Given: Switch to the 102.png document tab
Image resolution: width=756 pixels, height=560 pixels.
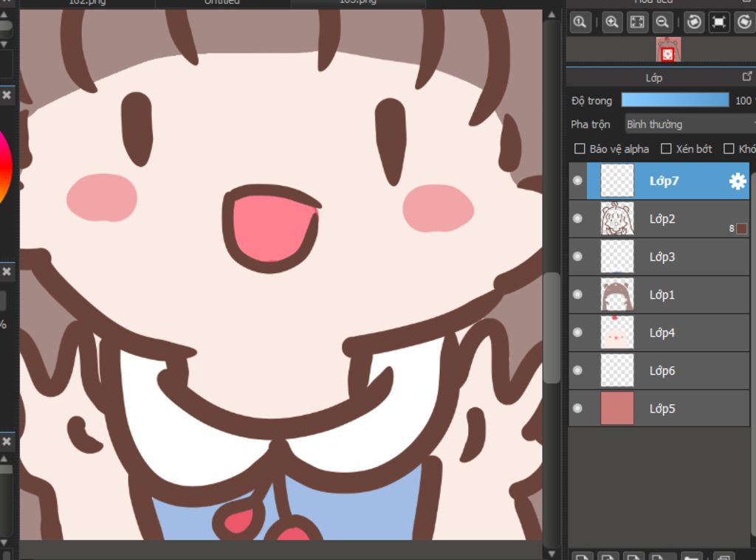Looking at the screenshot, I should tap(87, 3).
